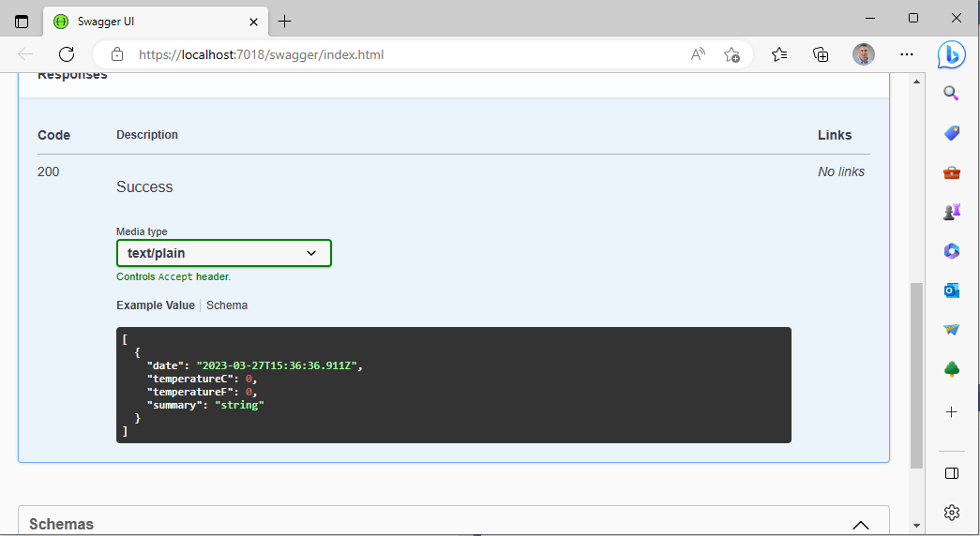Open the Media type text/plain dropdown
Image resolution: width=980 pixels, height=536 pixels.
point(224,253)
